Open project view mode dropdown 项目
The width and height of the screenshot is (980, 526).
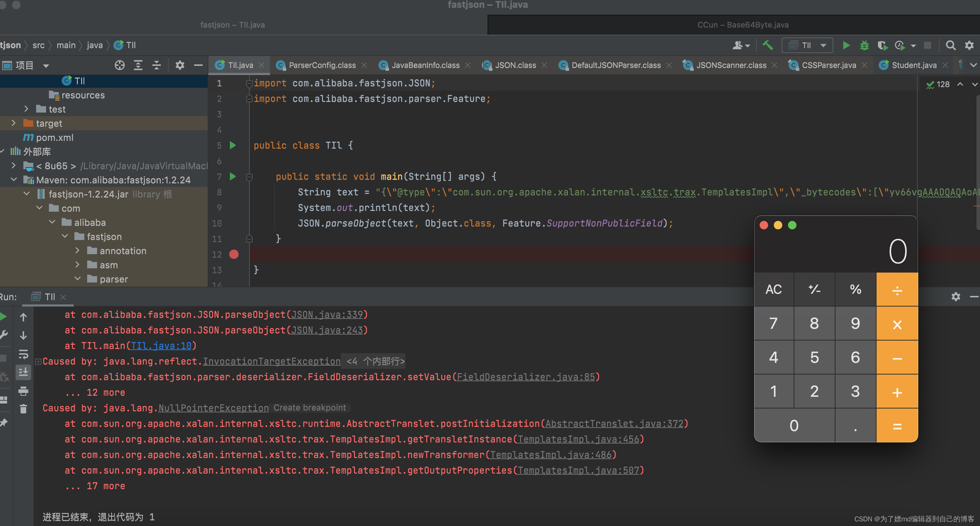(26, 65)
